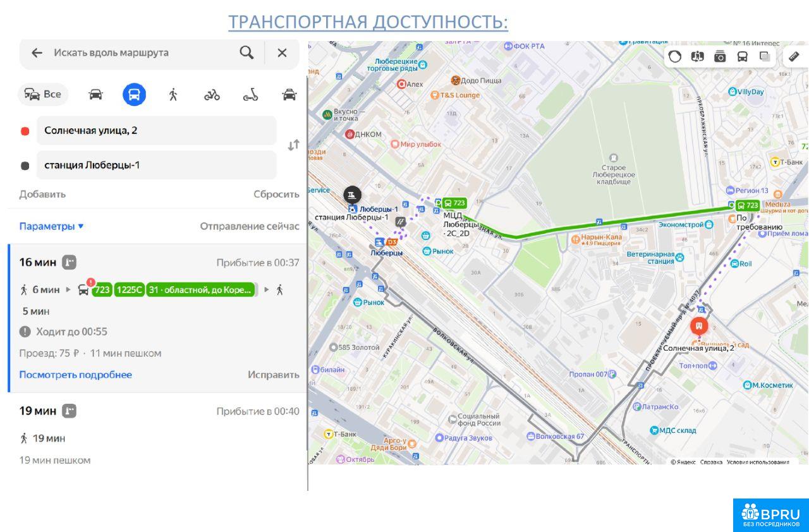Choose the bicycle route mode
This screenshot has width=809, height=532.
[212, 95]
